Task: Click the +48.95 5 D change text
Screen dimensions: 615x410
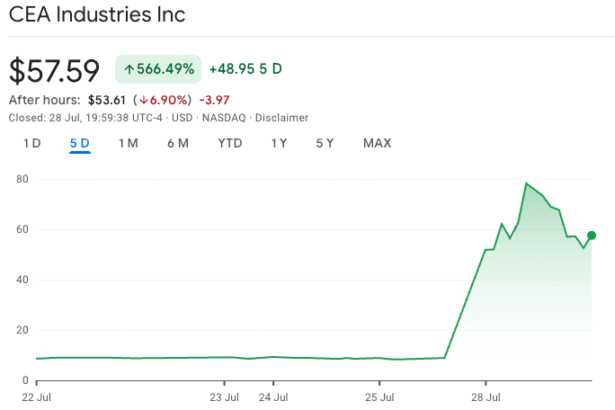Action: coord(245,69)
